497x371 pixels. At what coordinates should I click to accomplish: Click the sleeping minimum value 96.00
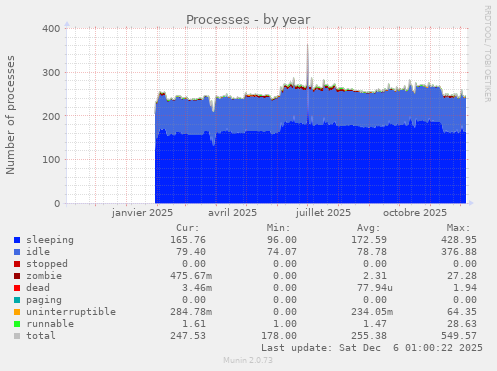(282, 240)
